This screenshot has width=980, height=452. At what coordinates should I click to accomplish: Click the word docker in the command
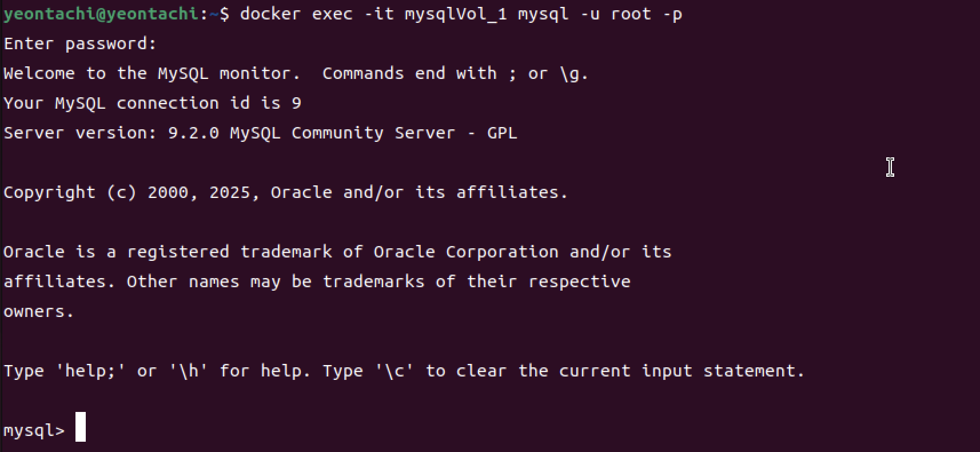[x=270, y=14]
